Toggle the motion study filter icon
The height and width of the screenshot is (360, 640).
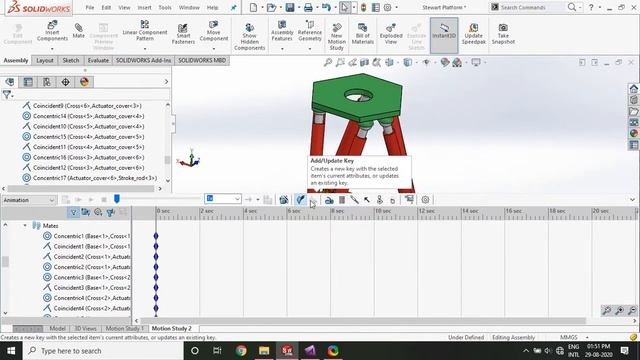tap(73, 212)
